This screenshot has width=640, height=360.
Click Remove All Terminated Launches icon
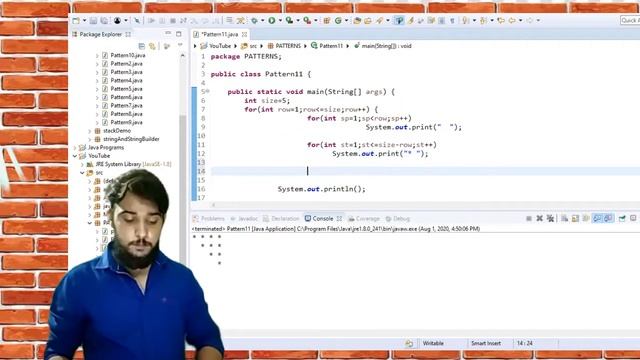pyautogui.click(x=550, y=219)
